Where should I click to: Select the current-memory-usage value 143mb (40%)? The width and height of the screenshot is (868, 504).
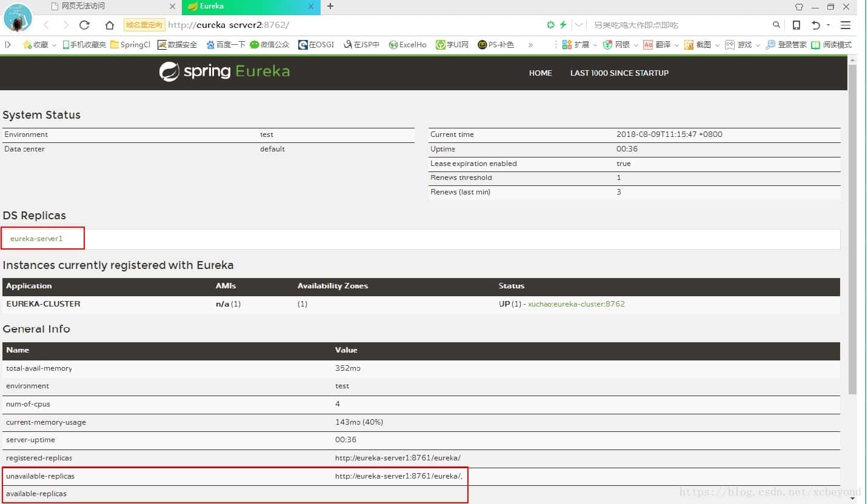pyautogui.click(x=359, y=422)
